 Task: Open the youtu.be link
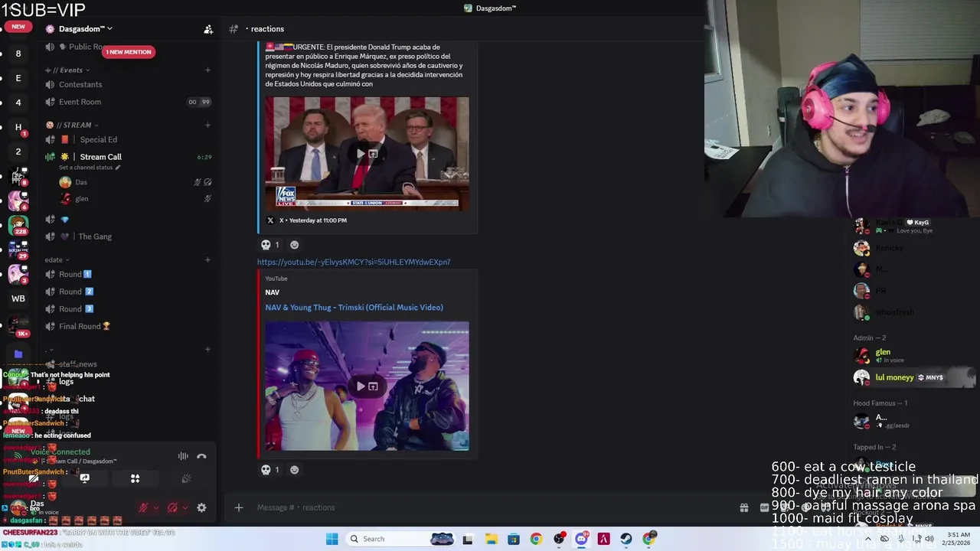coord(354,262)
